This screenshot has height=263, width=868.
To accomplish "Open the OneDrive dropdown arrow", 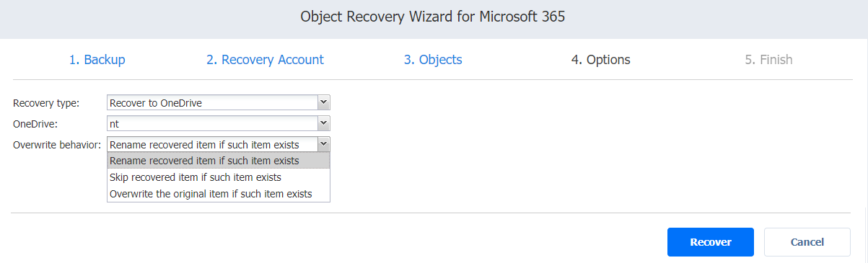I will (x=324, y=124).
